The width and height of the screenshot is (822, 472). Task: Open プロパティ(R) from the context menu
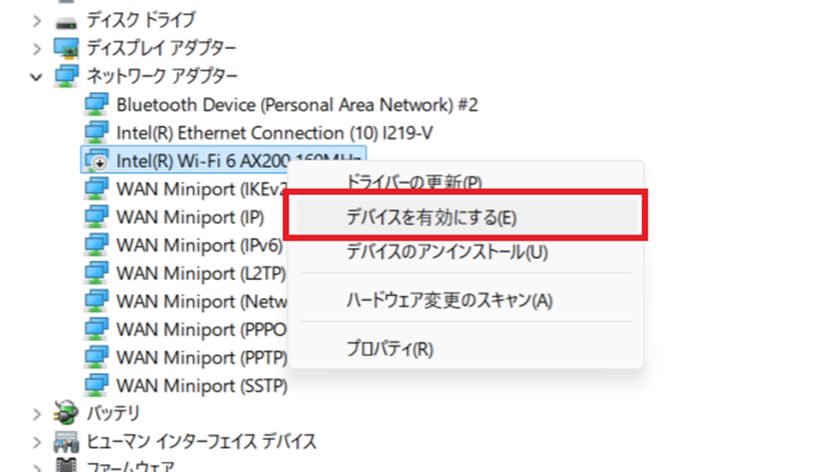point(389,349)
